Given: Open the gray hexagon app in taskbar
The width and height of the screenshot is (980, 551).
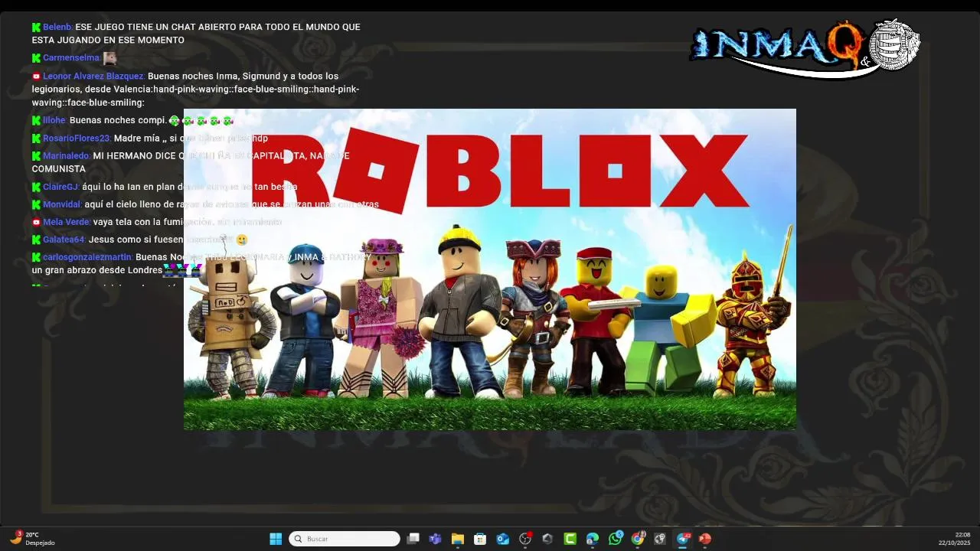Looking at the screenshot, I should (x=547, y=539).
